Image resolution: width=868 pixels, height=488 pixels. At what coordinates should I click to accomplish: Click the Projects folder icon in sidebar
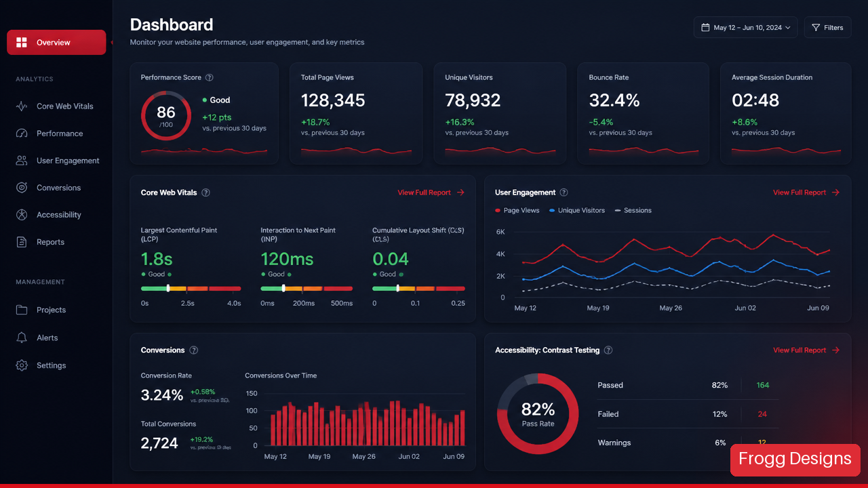tap(22, 310)
